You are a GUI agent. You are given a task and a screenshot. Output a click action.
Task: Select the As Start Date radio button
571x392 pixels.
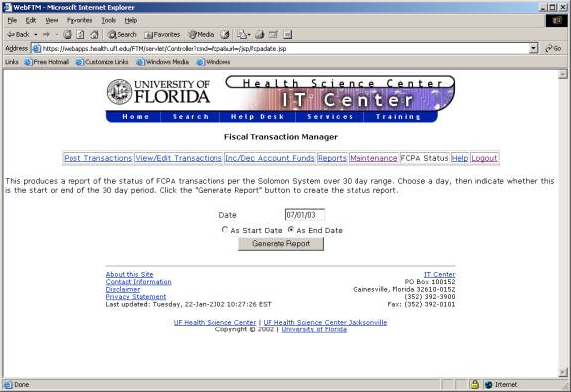225,230
